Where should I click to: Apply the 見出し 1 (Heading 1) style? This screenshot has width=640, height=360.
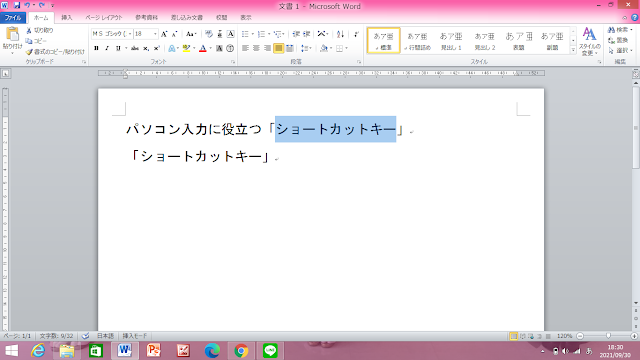click(x=451, y=41)
